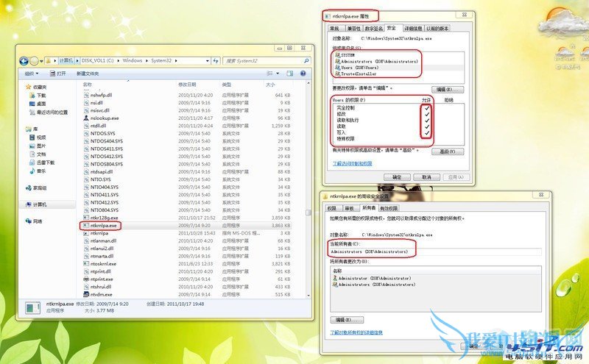Open 了解对象所有权的详细信息 link
The width and height of the screenshot is (589, 364).
[356, 332]
